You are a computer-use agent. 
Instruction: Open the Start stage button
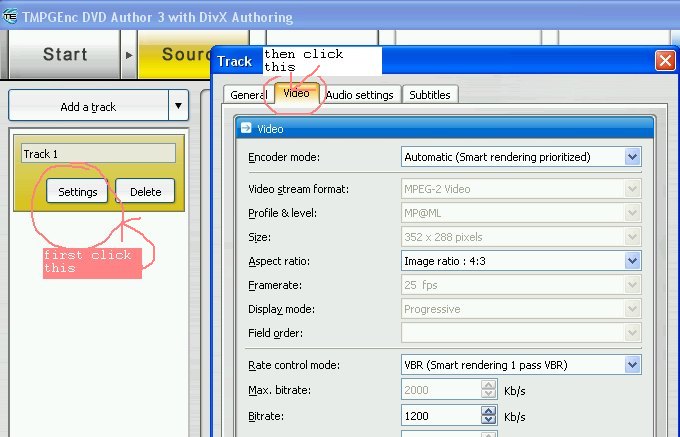click(x=64, y=55)
